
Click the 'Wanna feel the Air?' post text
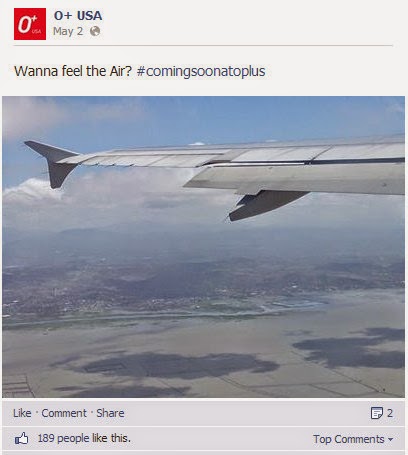click(73, 71)
